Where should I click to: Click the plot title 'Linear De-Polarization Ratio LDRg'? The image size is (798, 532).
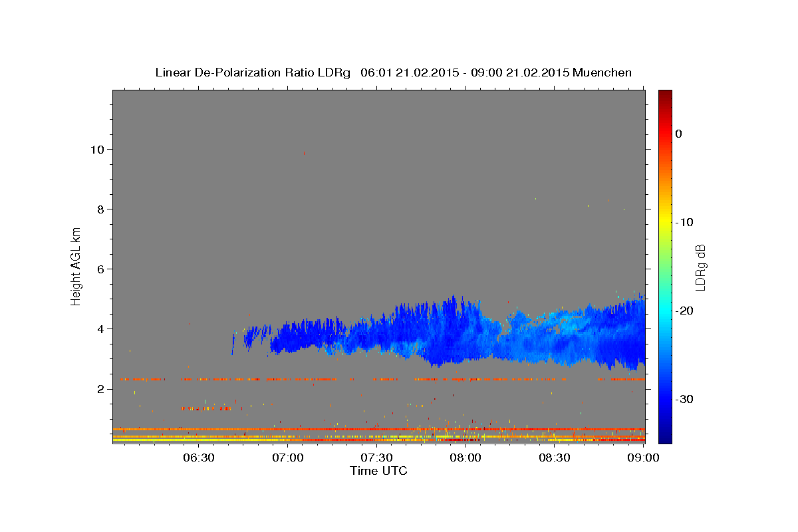[253, 72]
